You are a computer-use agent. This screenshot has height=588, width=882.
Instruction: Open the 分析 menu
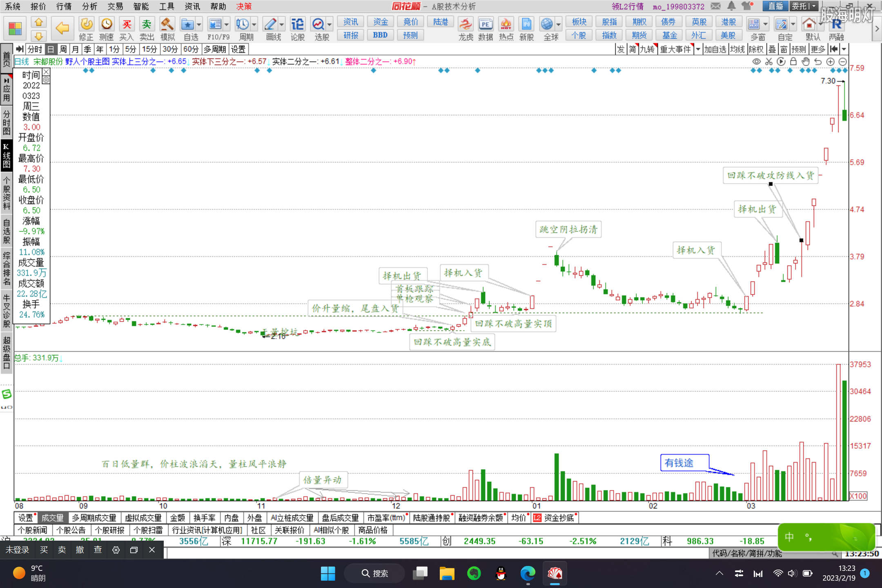89,6
